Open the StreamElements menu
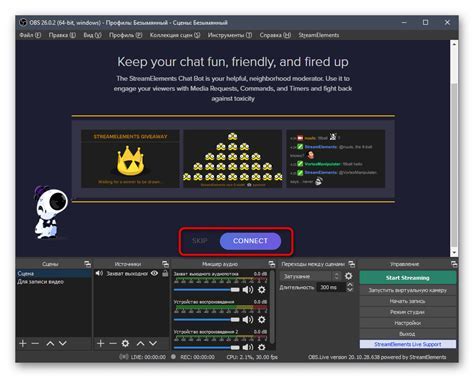 pos(319,35)
